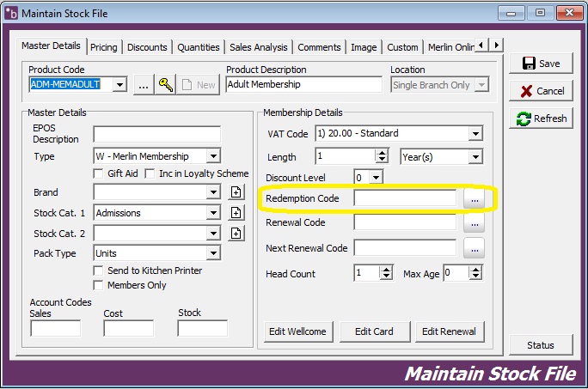Open the Location dropdown
Screen dimensions: 588x389
coord(482,85)
